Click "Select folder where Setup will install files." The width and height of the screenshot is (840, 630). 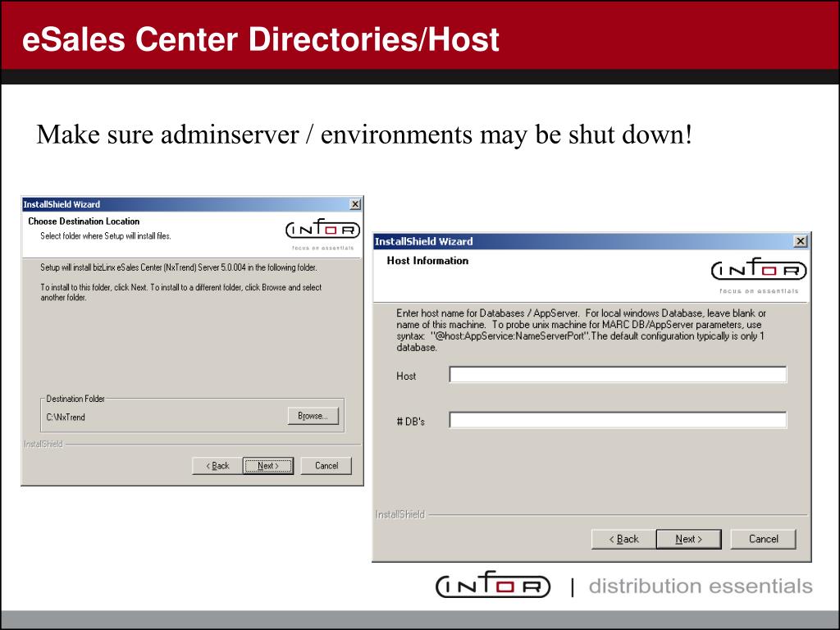(x=106, y=235)
